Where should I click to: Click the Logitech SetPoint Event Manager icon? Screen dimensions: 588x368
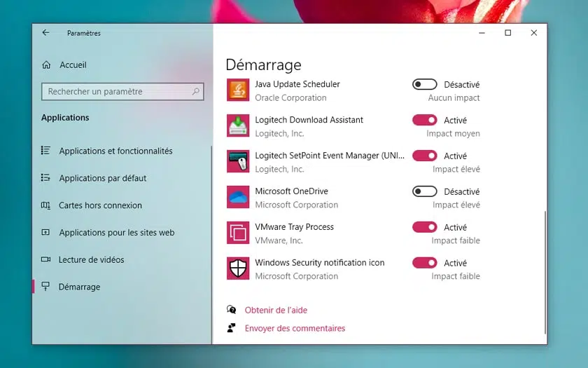(238, 161)
